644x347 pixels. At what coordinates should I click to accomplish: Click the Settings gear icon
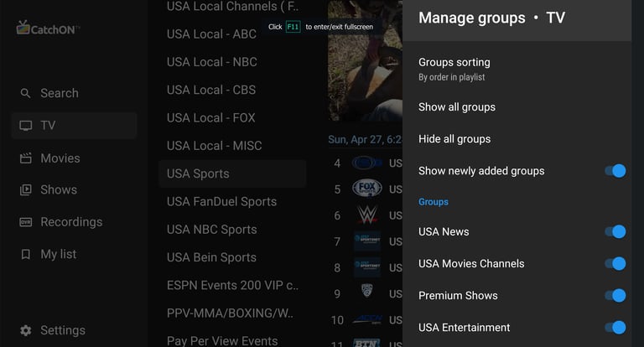coord(25,330)
